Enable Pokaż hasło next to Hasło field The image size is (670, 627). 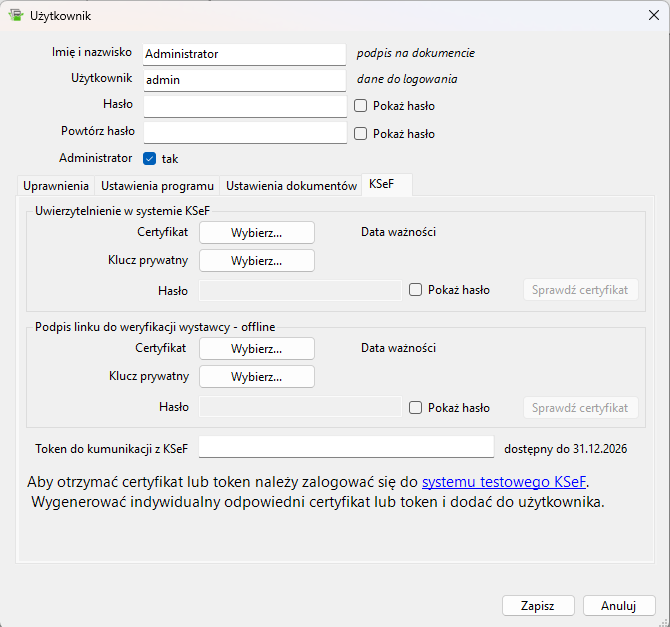361,106
